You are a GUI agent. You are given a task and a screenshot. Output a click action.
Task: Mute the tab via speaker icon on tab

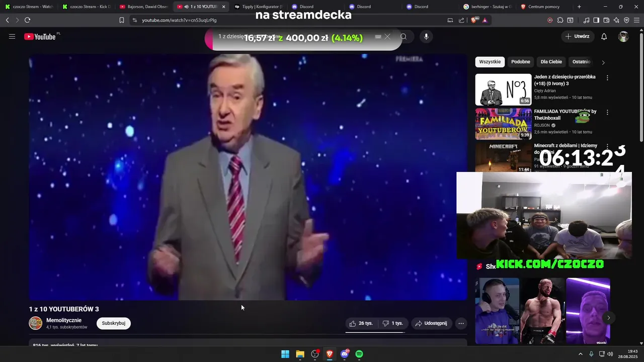[186, 7]
